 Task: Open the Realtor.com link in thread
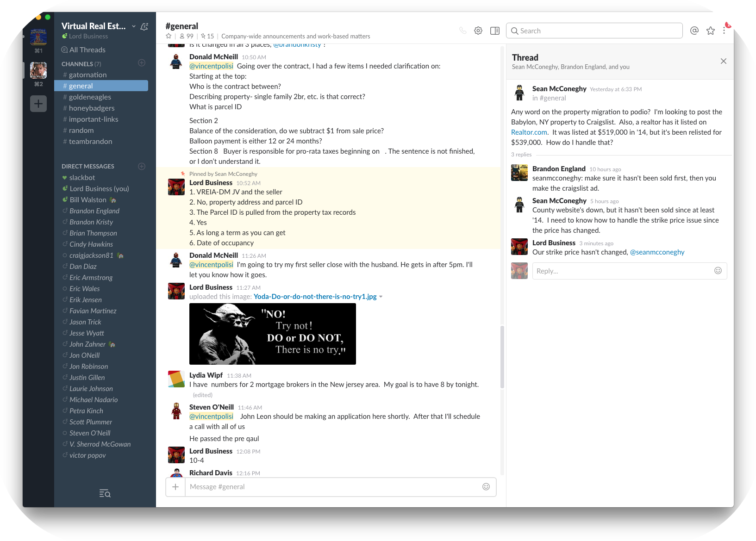click(x=529, y=132)
